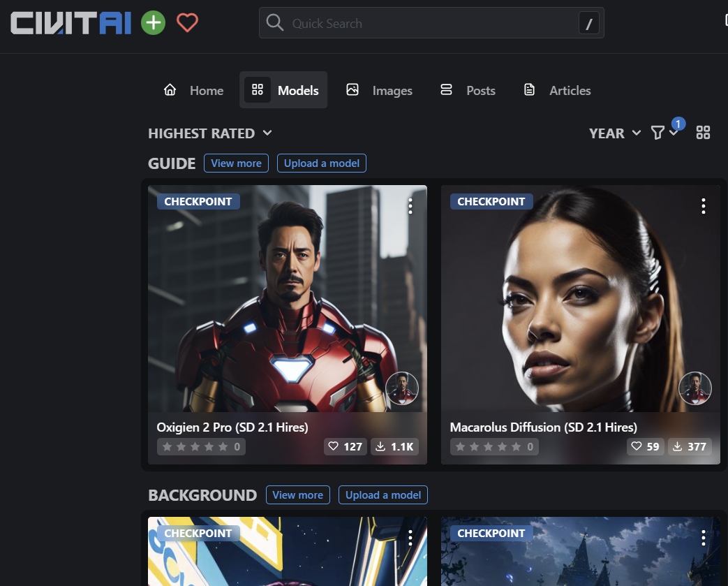The image size is (728, 586).
Task: Click View more next to Guide
Action: coord(236,163)
